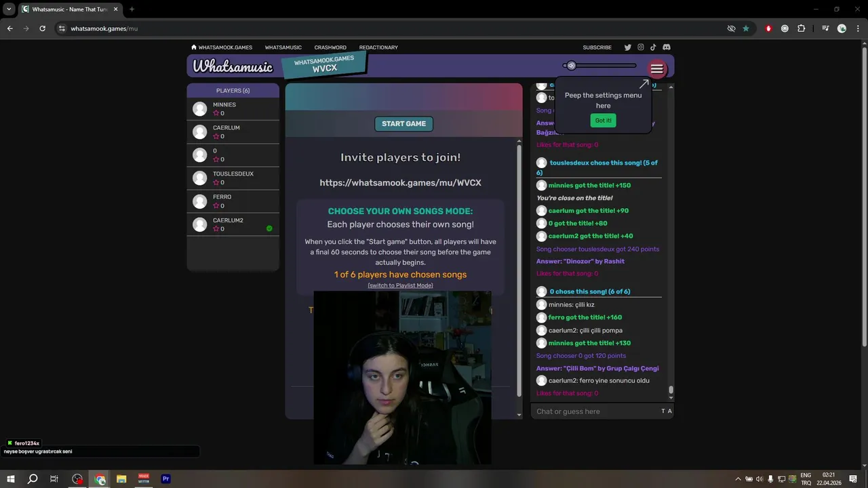Select player CAERLUM in the list

233,132
